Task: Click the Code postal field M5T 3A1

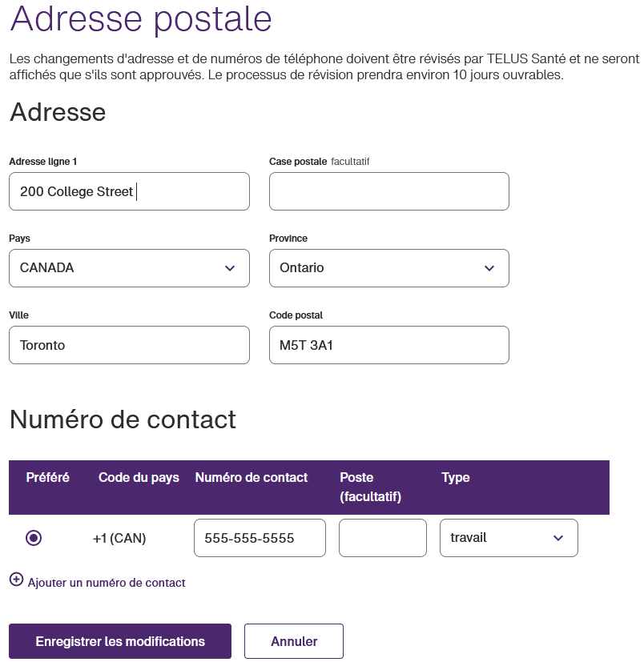Action: [389, 345]
